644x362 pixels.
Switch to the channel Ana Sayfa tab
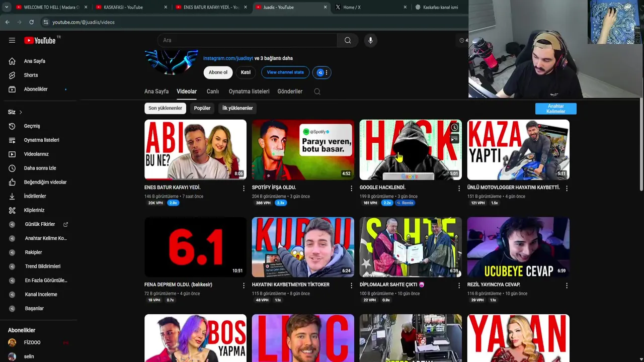(x=156, y=92)
